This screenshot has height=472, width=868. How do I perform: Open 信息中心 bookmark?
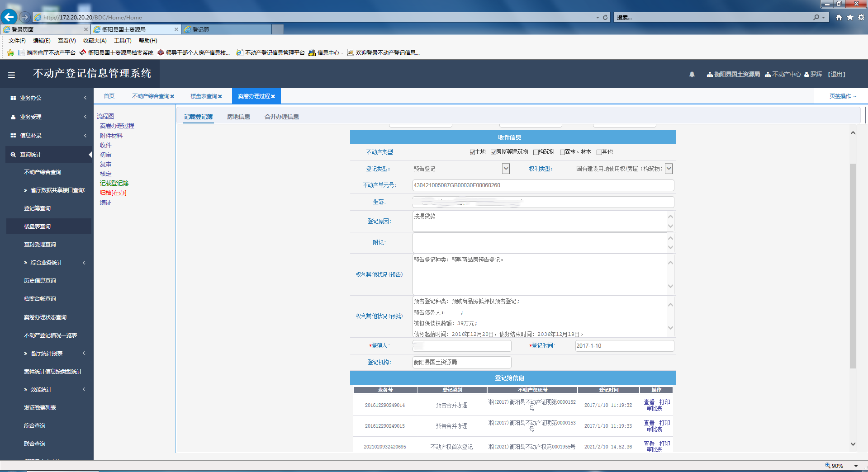point(326,53)
